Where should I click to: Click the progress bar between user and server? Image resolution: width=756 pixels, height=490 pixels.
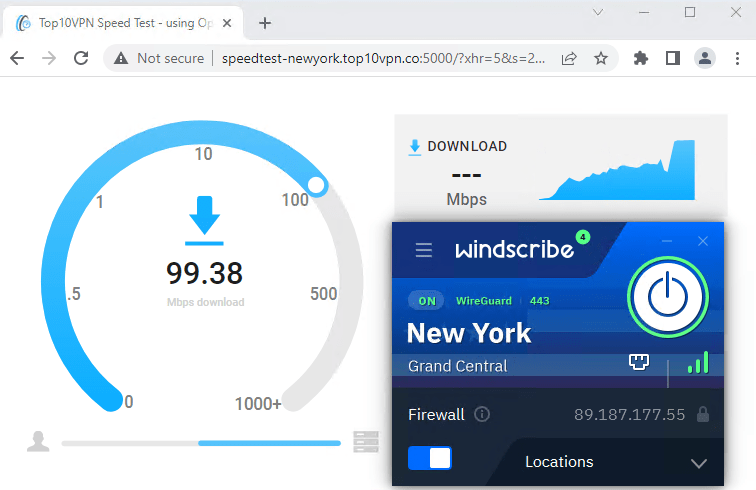(x=201, y=443)
